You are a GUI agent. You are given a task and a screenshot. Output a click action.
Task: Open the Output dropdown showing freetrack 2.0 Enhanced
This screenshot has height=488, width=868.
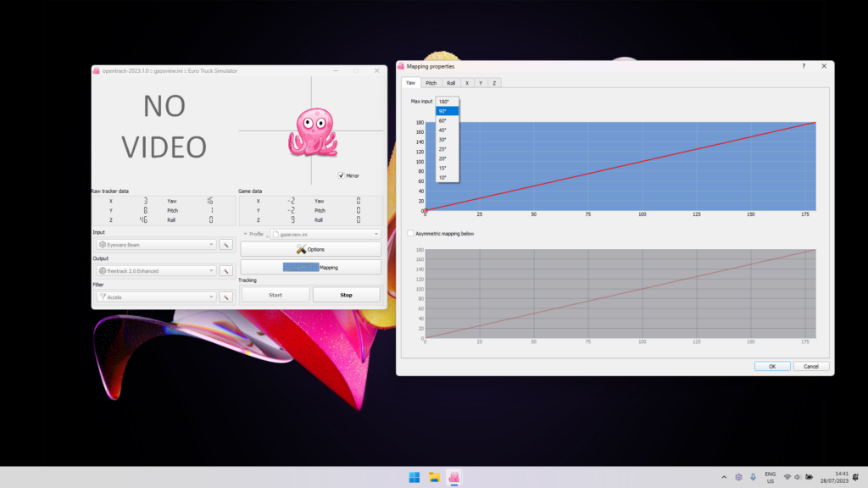[x=156, y=270]
